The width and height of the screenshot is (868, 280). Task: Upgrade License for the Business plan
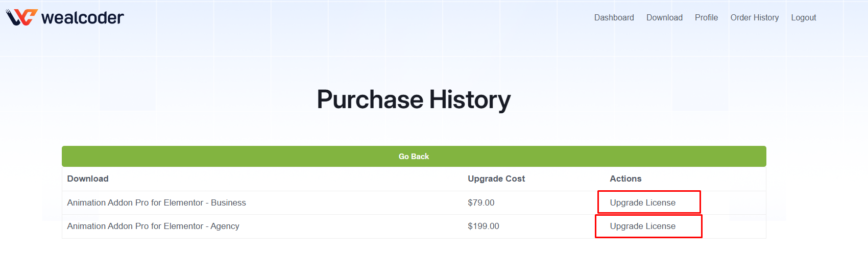[x=642, y=202]
